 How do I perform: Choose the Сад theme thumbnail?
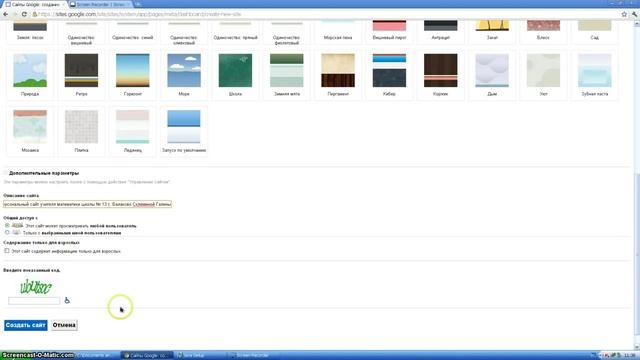tap(595, 26)
